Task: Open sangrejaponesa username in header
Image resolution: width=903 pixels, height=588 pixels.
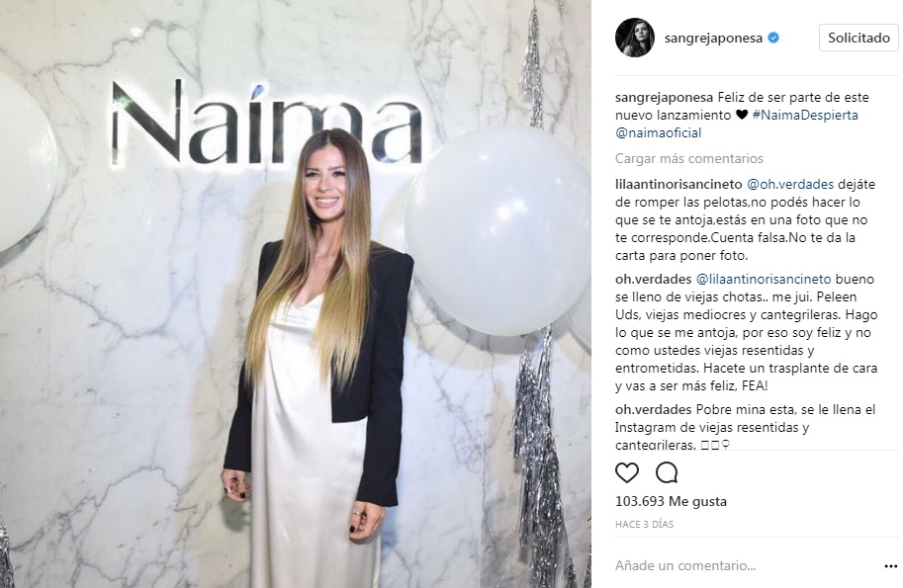Action: pos(713,38)
